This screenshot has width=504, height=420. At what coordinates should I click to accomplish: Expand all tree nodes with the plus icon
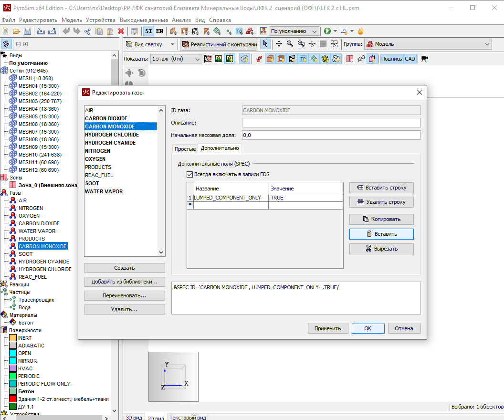coord(25,44)
